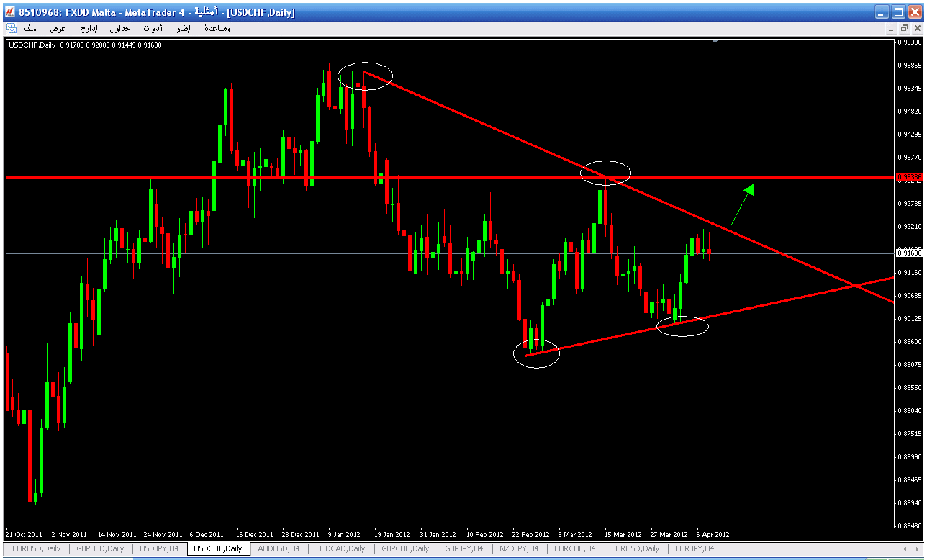Click the 22 Feb 2012 date label
The height and width of the screenshot is (560, 927).
click(x=530, y=535)
